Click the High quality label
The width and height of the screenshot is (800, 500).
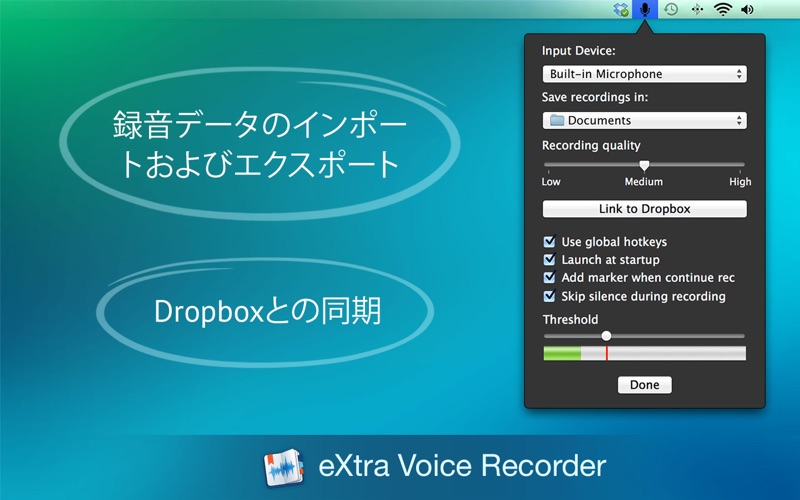tap(740, 182)
